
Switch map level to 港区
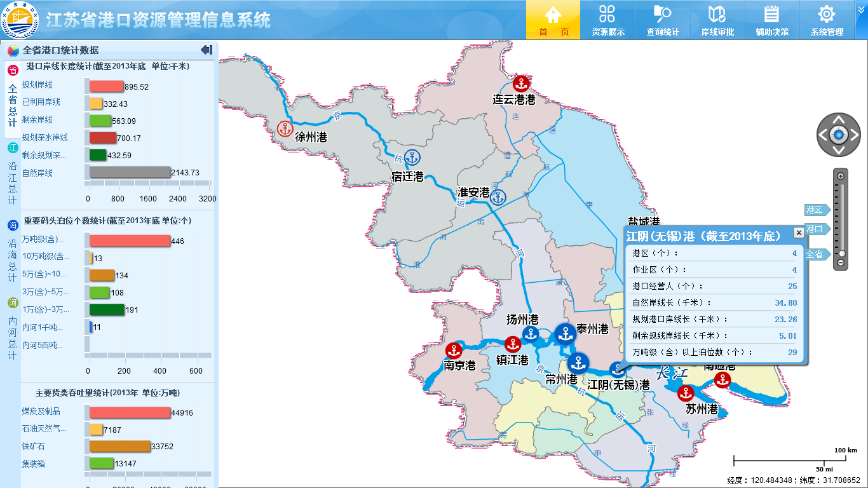(815, 210)
